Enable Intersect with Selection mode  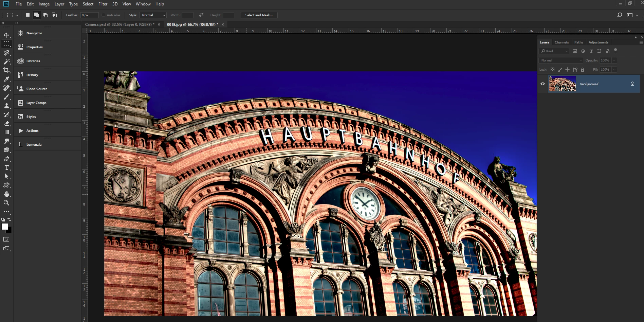click(x=54, y=15)
